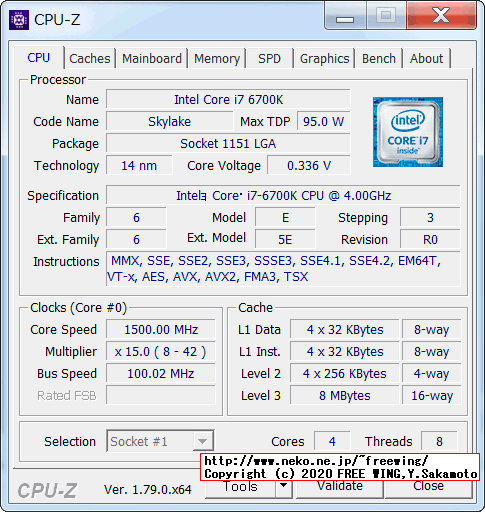
Task: Switch to the Caches tab
Action: (x=90, y=58)
